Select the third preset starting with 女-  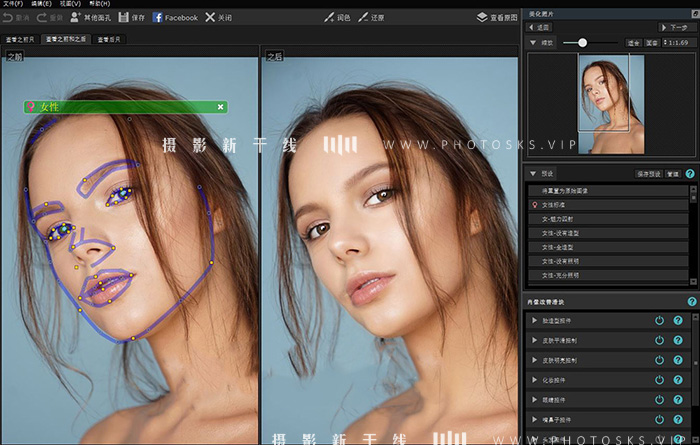click(608, 219)
